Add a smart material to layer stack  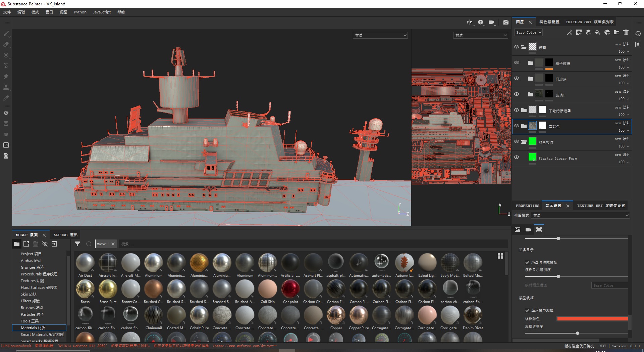[607, 32]
